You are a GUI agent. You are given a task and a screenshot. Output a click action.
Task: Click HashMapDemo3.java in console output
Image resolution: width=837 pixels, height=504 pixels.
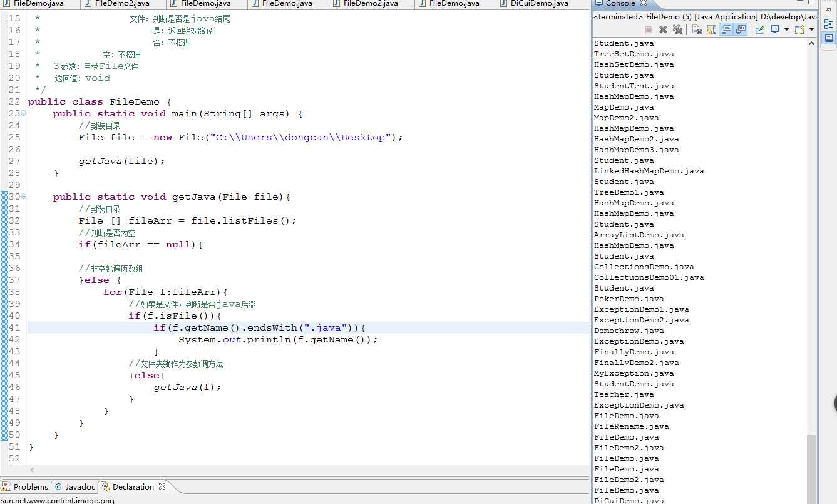tap(636, 150)
